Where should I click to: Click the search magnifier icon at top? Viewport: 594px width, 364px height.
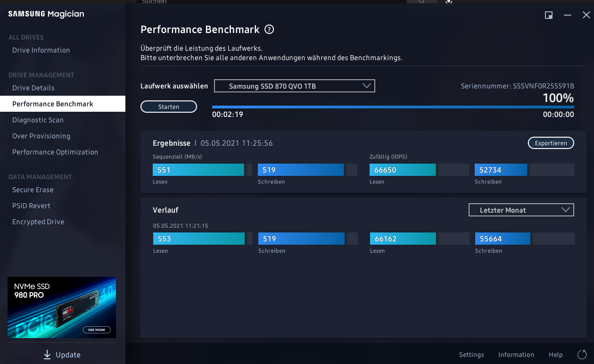click(x=421, y=2)
